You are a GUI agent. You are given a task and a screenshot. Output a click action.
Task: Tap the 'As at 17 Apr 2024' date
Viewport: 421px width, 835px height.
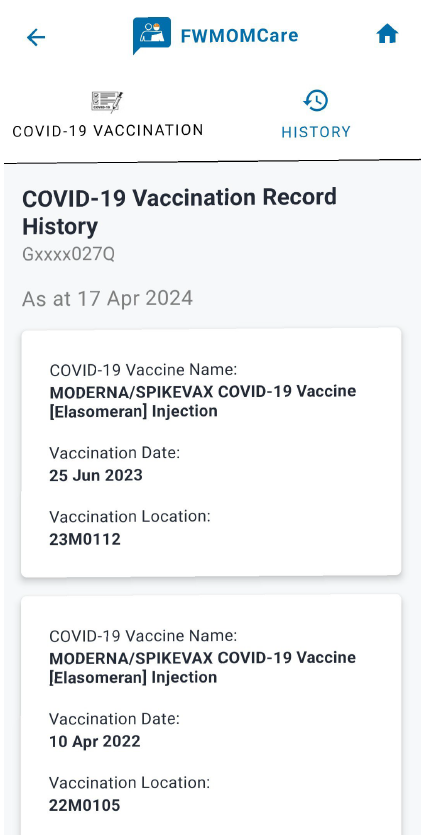108,298
